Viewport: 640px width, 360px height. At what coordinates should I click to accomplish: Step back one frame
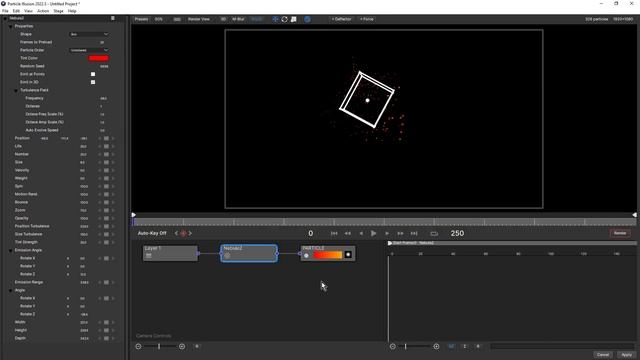pyautogui.click(x=361, y=233)
